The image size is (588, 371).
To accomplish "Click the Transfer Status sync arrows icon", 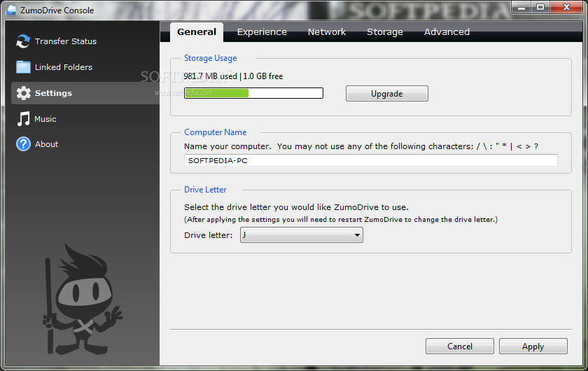I will pos(23,41).
